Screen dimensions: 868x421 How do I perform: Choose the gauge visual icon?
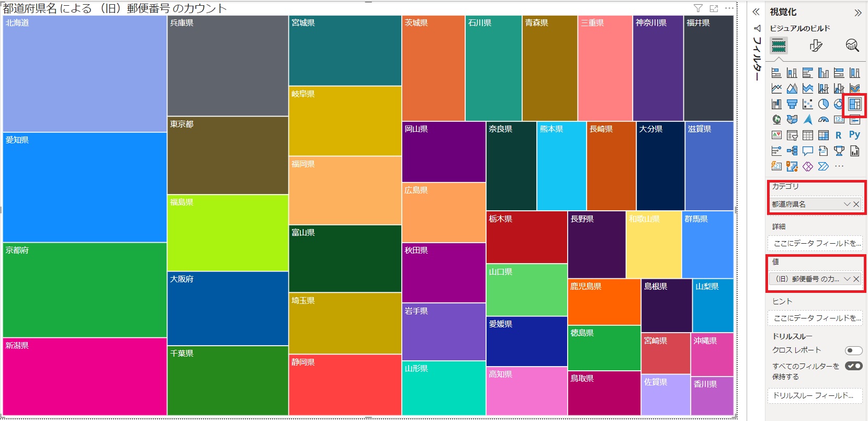pyautogui.click(x=823, y=120)
